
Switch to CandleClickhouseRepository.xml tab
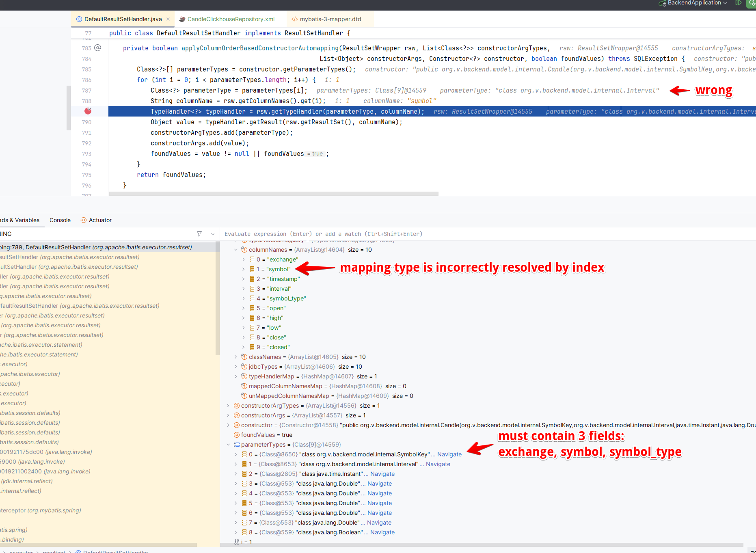pyautogui.click(x=231, y=19)
